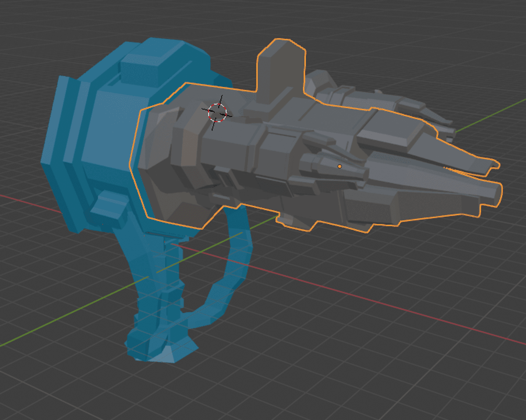Viewport: 526px width, 420px height.
Task: Select the gray outlined barrel mesh body
Action: click(x=281, y=149)
